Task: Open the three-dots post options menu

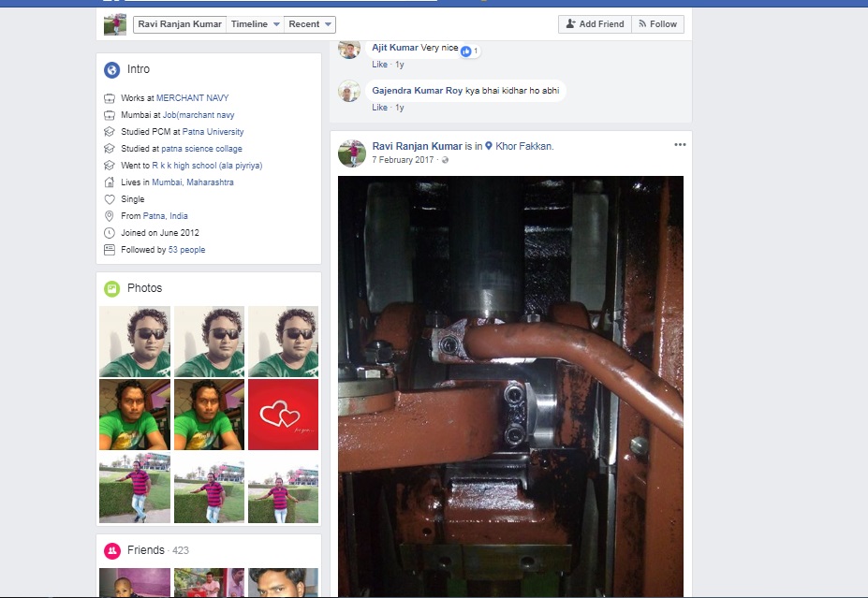Action: click(680, 144)
